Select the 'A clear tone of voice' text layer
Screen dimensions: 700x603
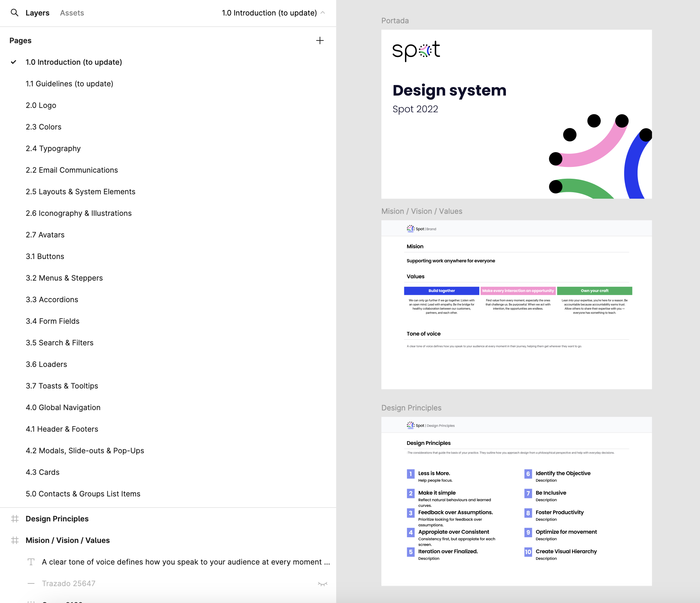186,562
